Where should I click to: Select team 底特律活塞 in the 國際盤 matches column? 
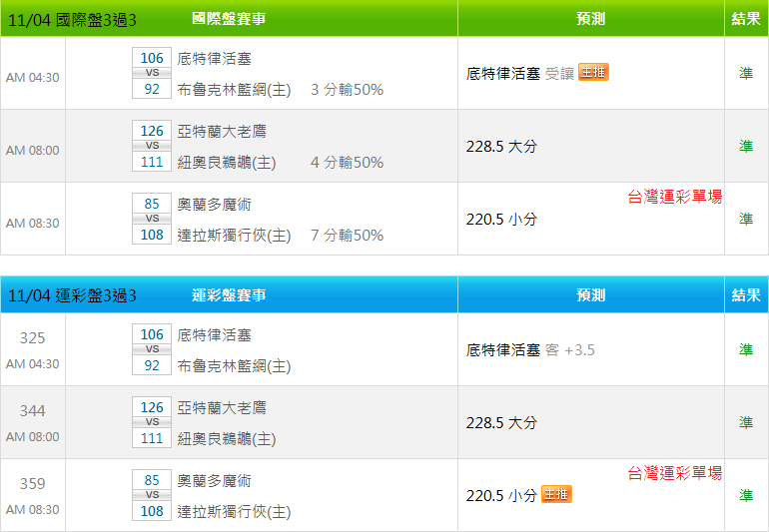pos(215,58)
